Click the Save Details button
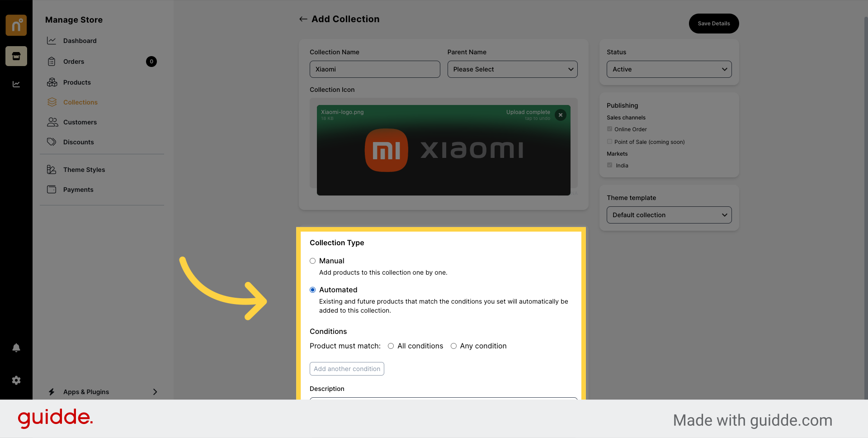The image size is (868, 438). tap(713, 24)
